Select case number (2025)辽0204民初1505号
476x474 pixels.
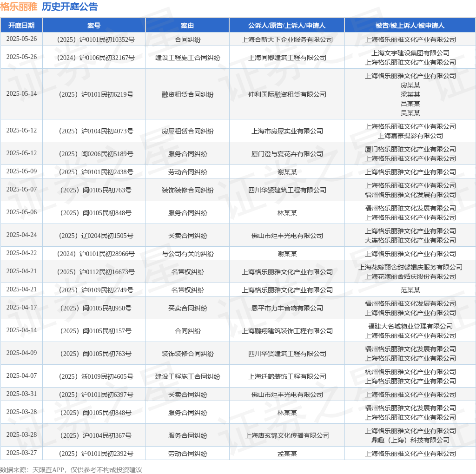[96, 236]
